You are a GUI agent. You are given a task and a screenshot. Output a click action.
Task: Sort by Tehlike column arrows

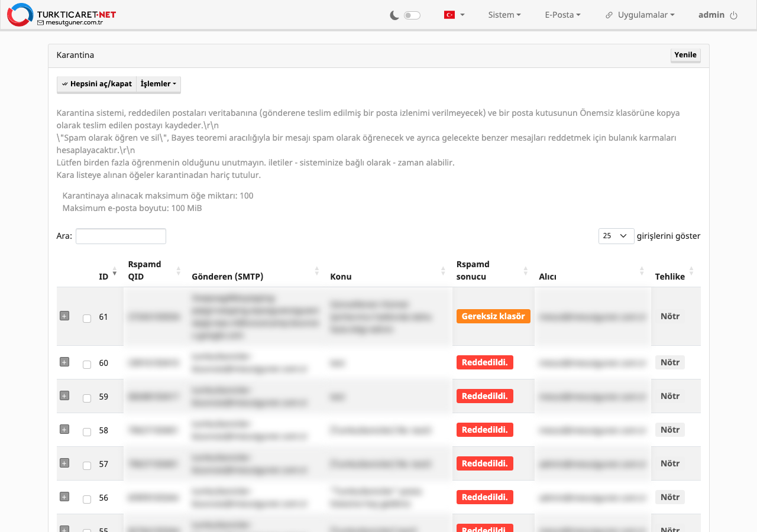point(691,273)
